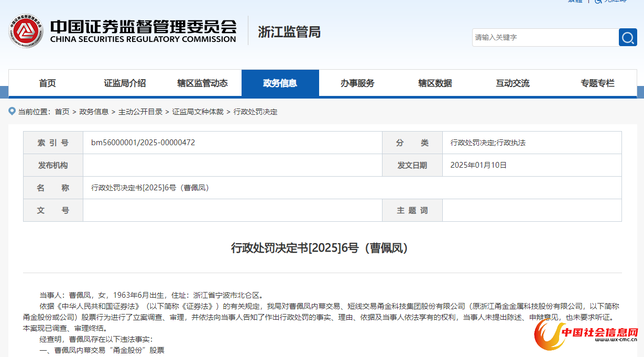This screenshot has height=357, width=644.
Task: Click 政务信息 in the breadcrumb trail
Action: (94, 112)
